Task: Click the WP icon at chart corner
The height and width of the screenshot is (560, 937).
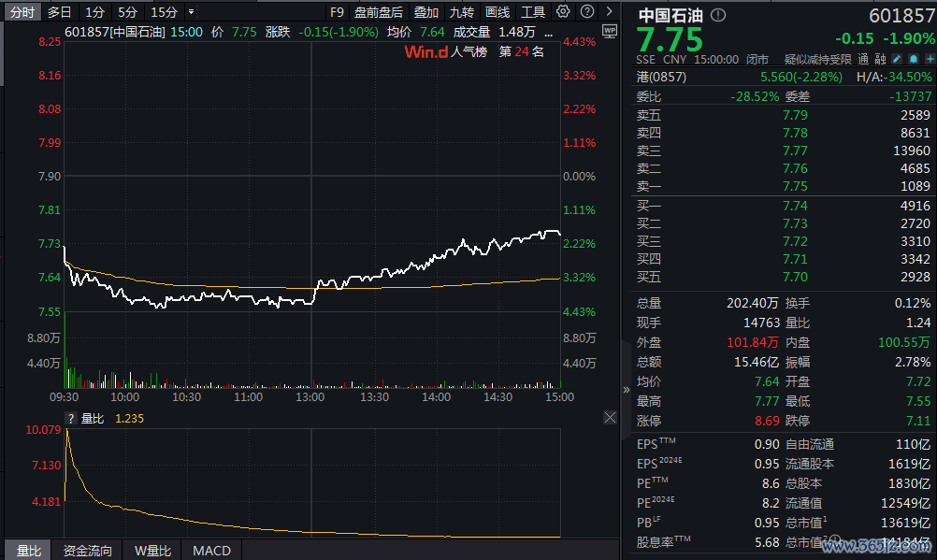Action: pyautogui.click(x=610, y=31)
